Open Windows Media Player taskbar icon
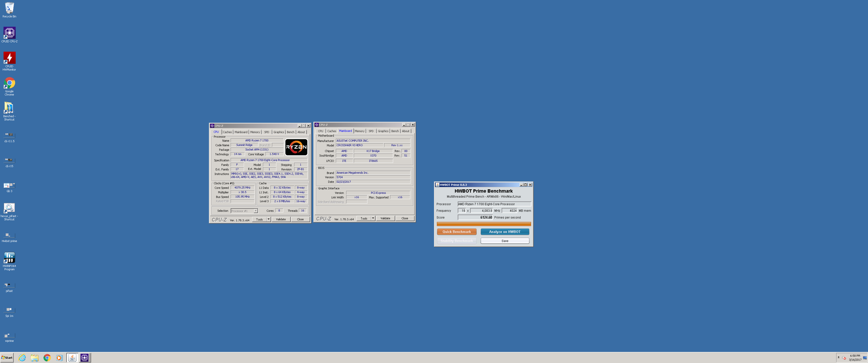 click(59, 358)
